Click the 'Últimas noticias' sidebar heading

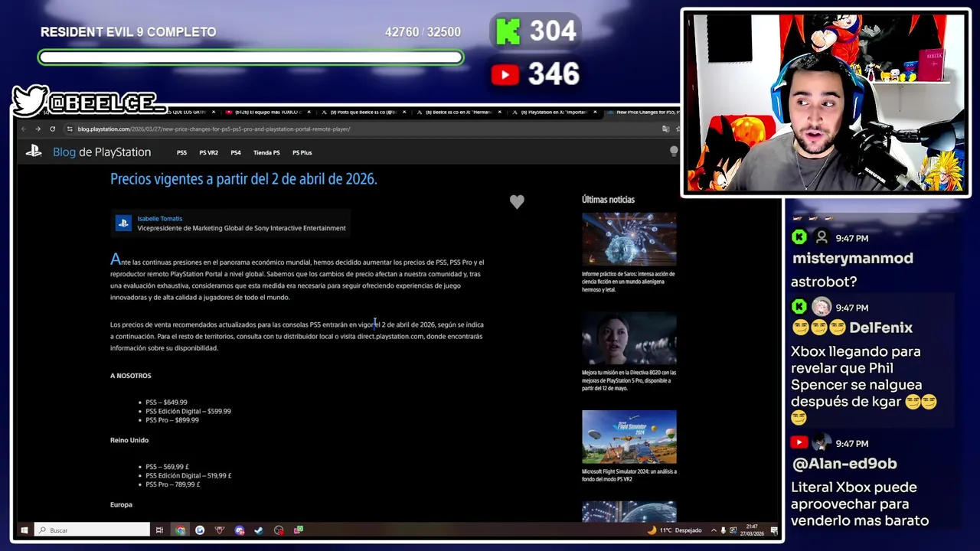click(x=608, y=200)
